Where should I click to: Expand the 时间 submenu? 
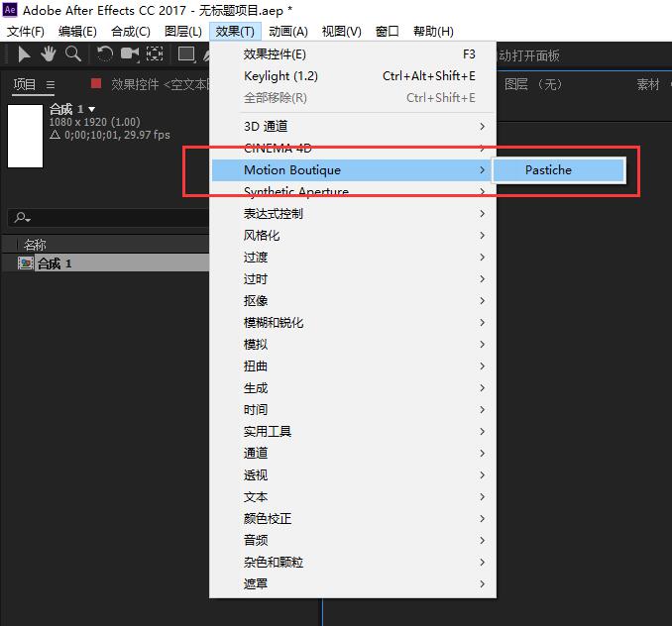click(353, 410)
